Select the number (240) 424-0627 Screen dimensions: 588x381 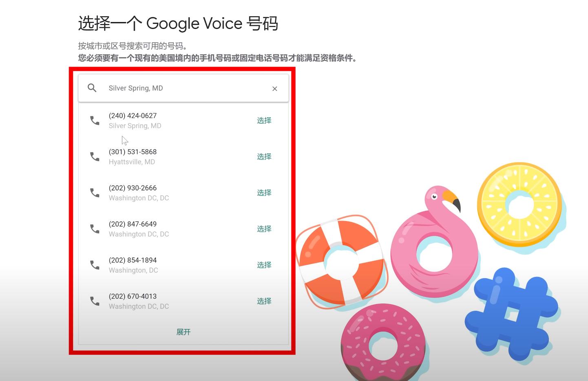[264, 120]
